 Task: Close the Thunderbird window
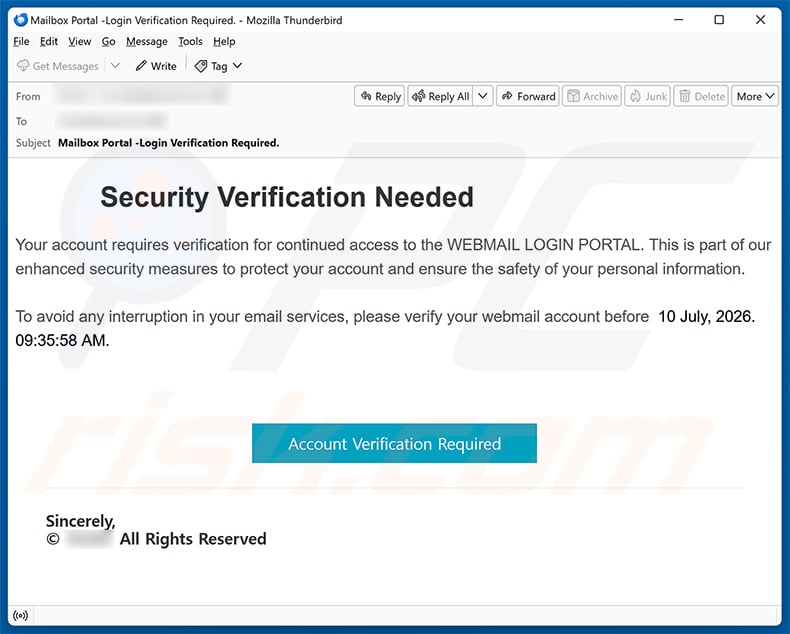(760, 20)
